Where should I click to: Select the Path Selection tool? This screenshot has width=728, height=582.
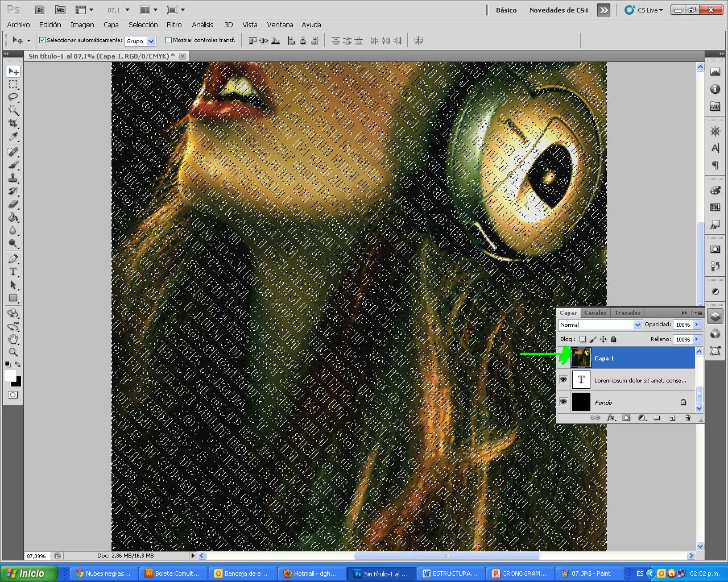coord(13,285)
